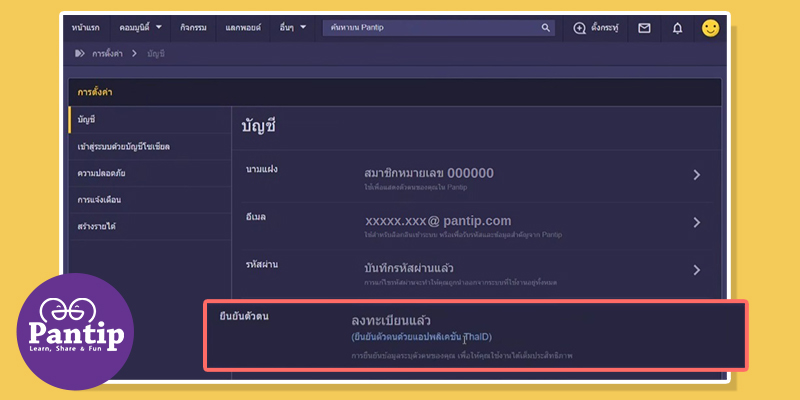Click the yellow smiley profile avatar
Viewport: 800px width, 400px height.
[x=710, y=28]
